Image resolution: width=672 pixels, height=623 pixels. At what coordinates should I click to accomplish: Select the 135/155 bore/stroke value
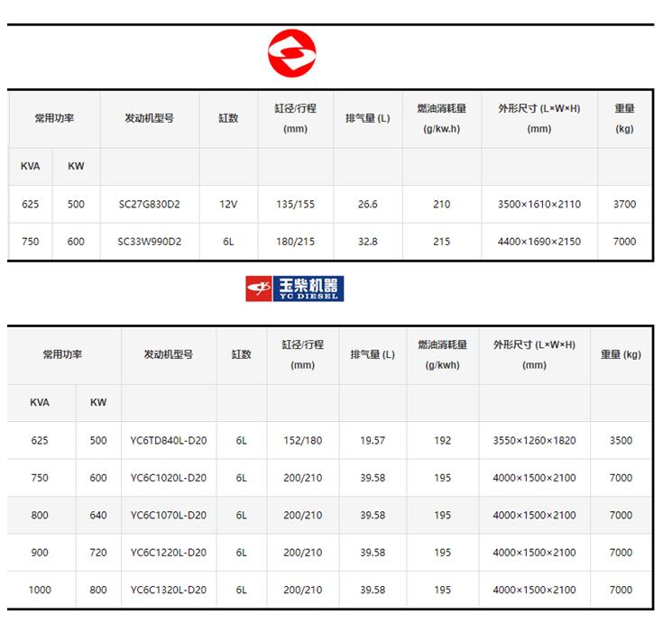(x=295, y=204)
